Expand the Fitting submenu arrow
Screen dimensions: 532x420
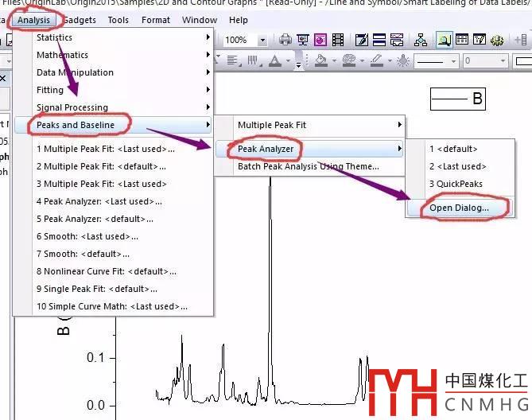[x=208, y=90]
